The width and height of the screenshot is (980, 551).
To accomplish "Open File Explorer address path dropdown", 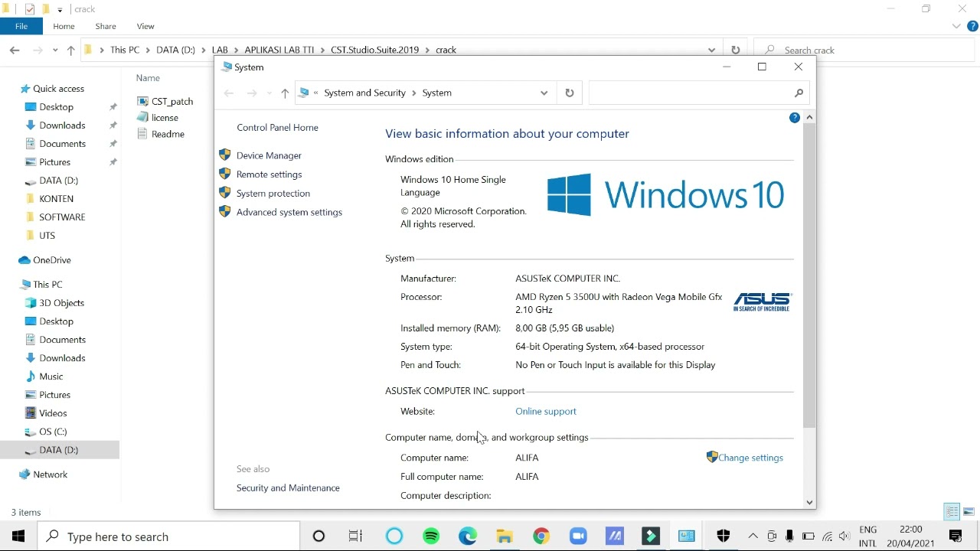I will tap(711, 50).
